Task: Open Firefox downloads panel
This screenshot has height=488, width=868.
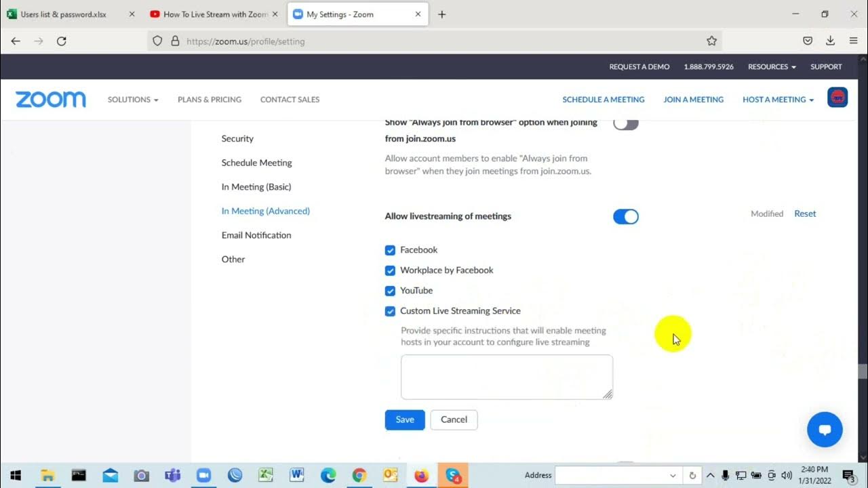Action: 830,41
